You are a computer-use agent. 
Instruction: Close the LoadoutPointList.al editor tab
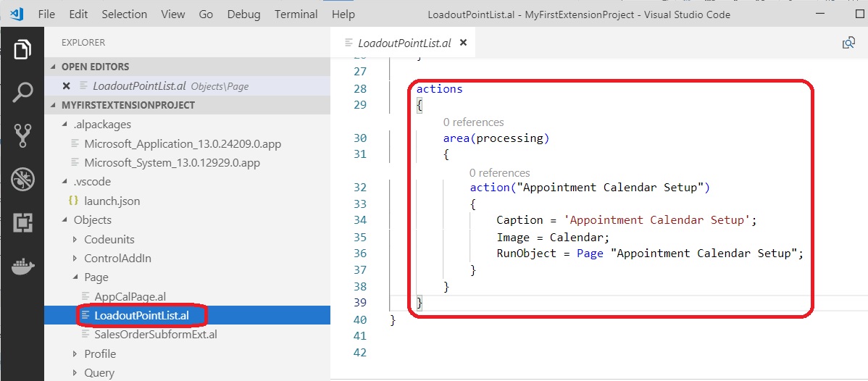point(464,43)
